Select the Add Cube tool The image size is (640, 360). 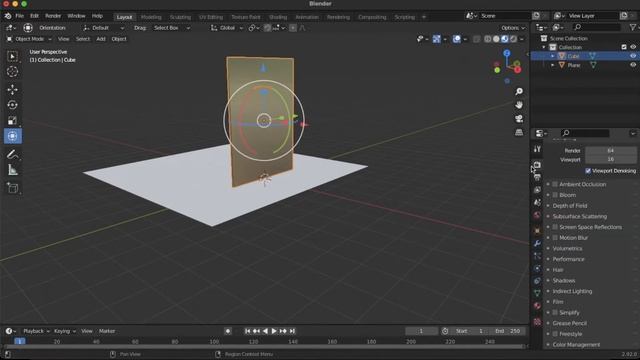coord(12,188)
